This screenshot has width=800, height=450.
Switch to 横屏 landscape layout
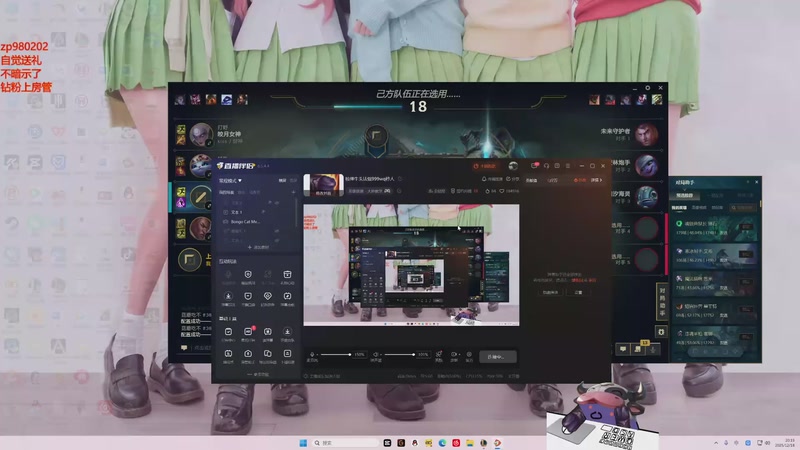[282, 181]
